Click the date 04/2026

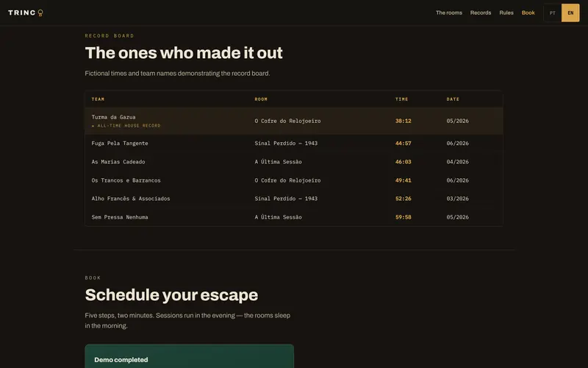coord(457,162)
